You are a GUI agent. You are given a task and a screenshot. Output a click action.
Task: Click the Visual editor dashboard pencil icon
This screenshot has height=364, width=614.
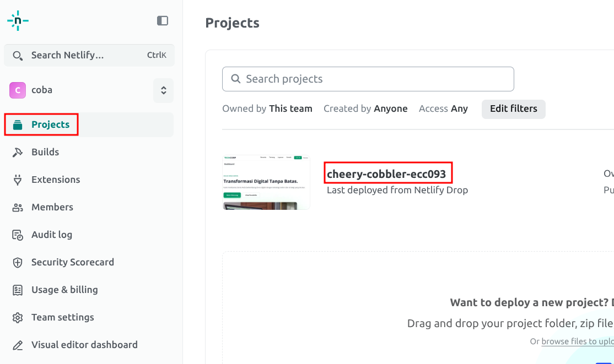click(18, 345)
